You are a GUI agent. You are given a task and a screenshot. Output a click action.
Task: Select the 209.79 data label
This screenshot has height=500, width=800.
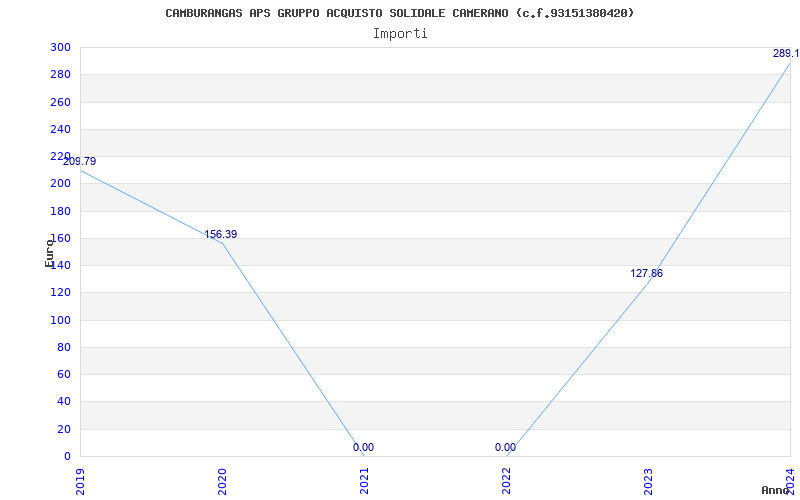pos(80,162)
